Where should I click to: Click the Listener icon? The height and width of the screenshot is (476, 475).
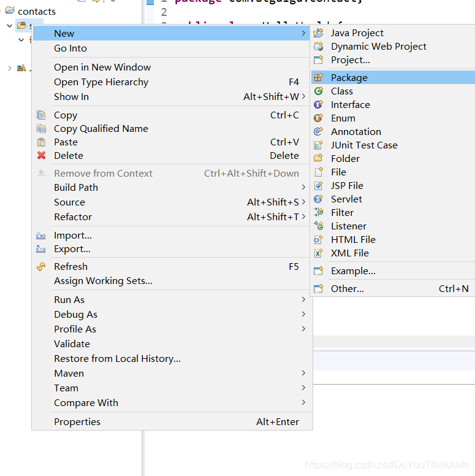[x=318, y=226]
